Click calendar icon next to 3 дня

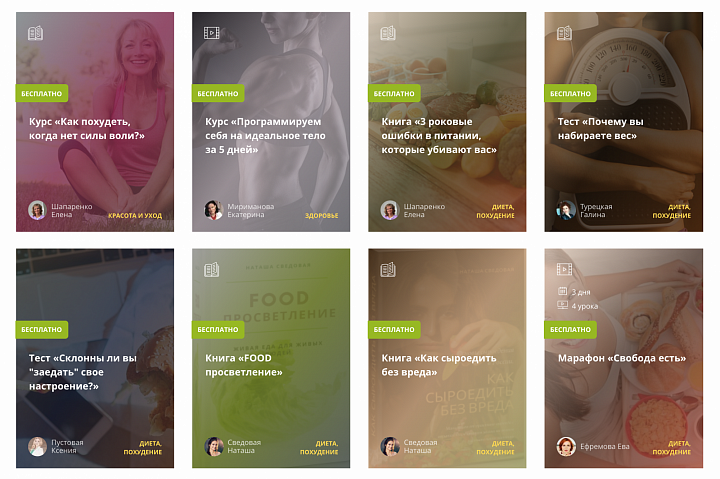[x=562, y=291]
